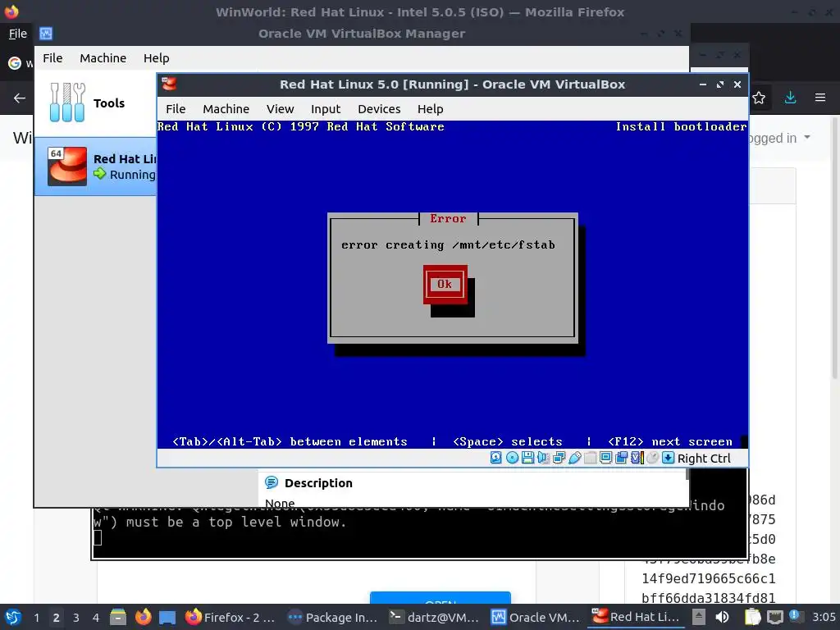This screenshot has height=630, width=840.
Task: Switch to Red Hat Li... taskbar entry
Action: pyautogui.click(x=637, y=617)
